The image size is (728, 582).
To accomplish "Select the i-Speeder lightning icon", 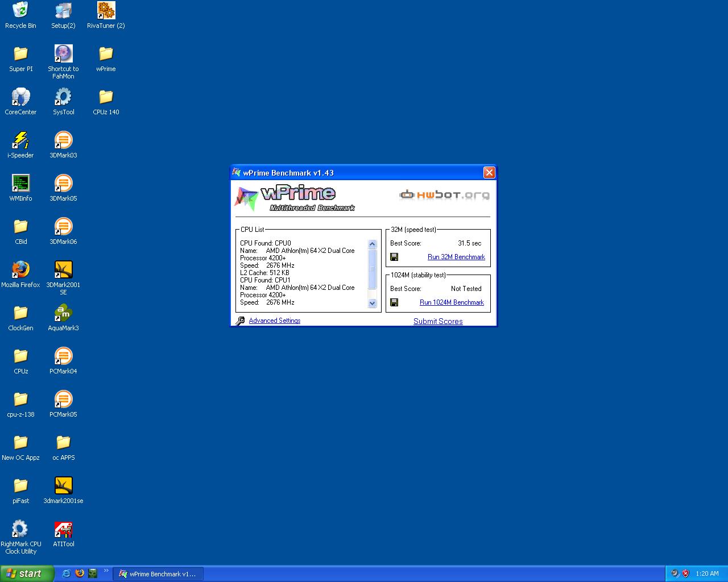I will [20, 140].
